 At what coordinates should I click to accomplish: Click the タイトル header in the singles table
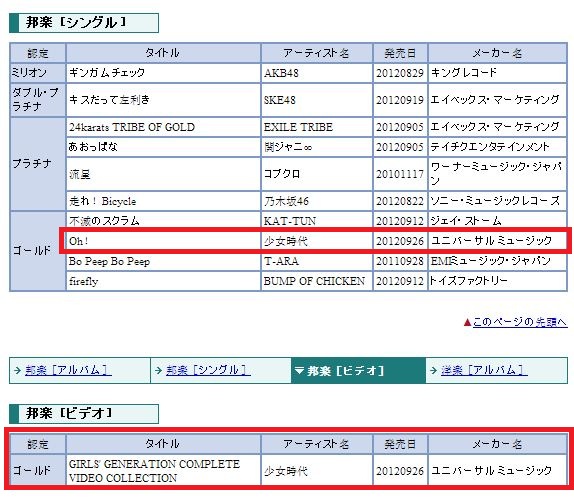click(163, 53)
